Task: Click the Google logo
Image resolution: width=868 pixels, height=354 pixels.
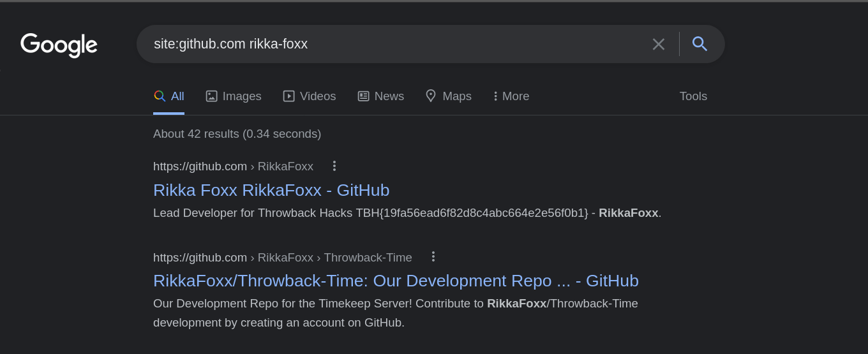Action: pyautogui.click(x=59, y=45)
